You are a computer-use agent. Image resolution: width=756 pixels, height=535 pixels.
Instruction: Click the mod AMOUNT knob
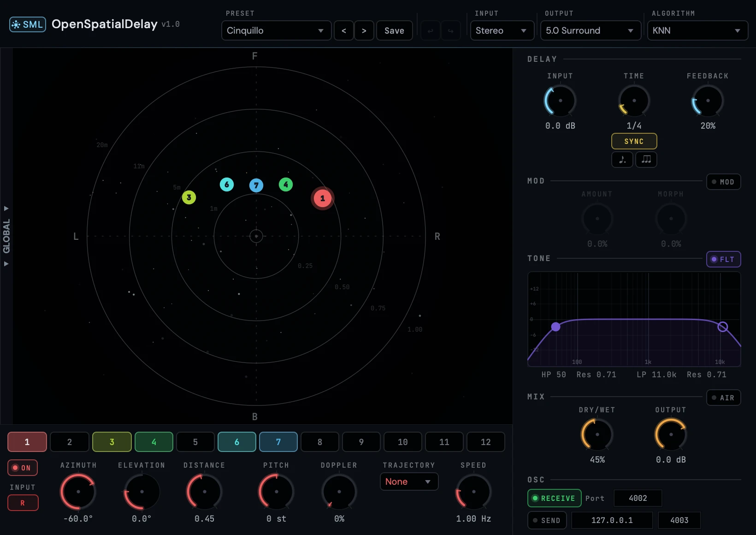[x=597, y=219]
